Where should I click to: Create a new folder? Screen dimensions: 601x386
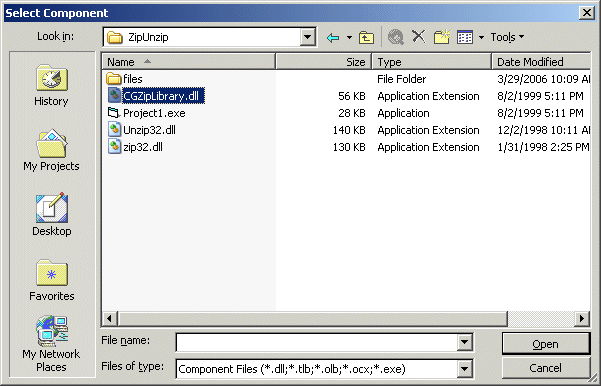442,37
